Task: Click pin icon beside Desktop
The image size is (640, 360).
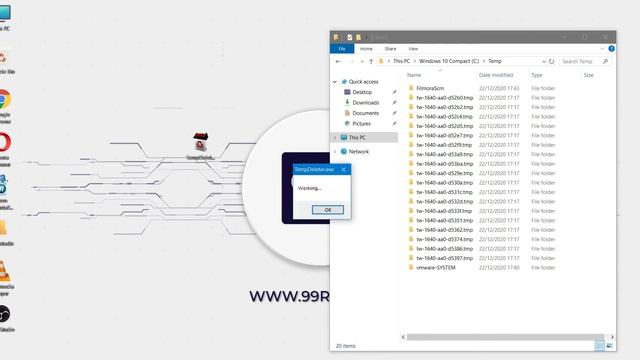Action: coord(394,92)
